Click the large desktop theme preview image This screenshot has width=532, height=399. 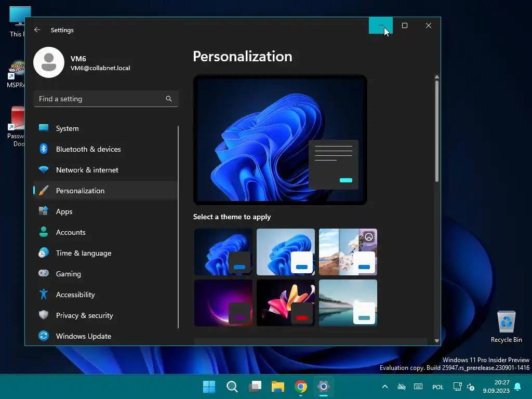coord(280,140)
